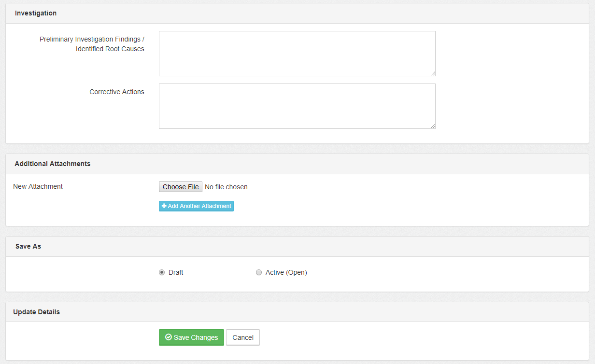This screenshot has height=364, width=595.
Task: Click the plus icon on Add Another Attachment
Action: point(164,206)
